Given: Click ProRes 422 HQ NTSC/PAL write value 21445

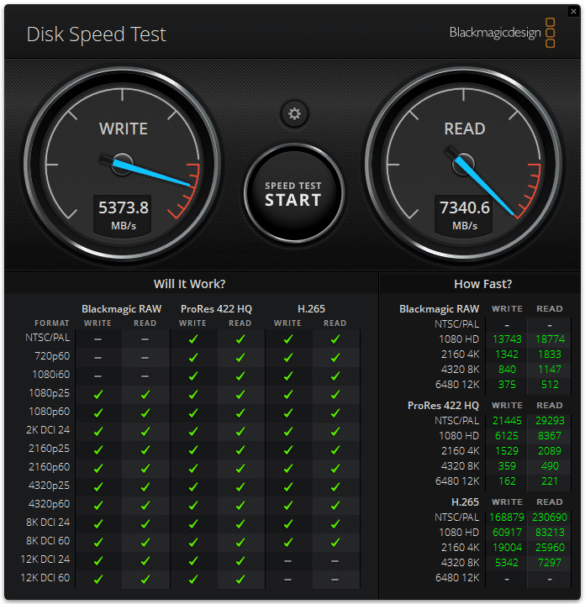Looking at the screenshot, I should pos(507,421).
